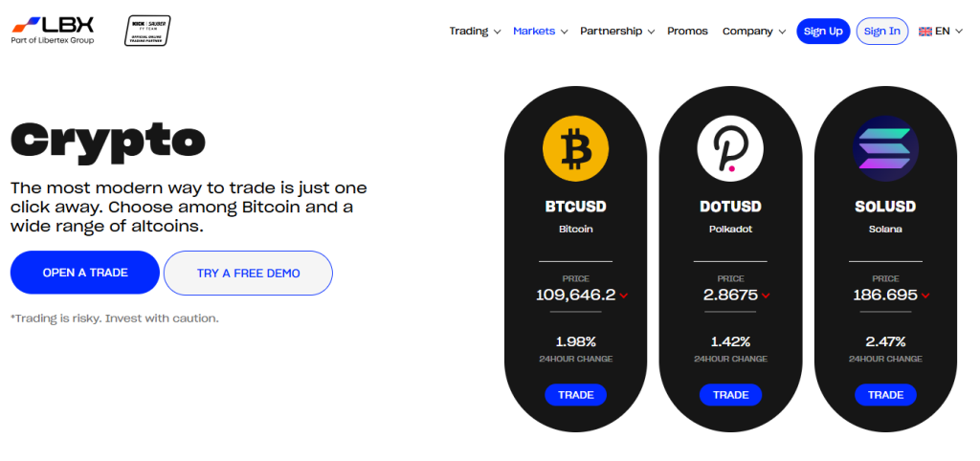Screen dimensions: 980x461
Task: Click the Polkadot logo icon
Action: coord(730,150)
